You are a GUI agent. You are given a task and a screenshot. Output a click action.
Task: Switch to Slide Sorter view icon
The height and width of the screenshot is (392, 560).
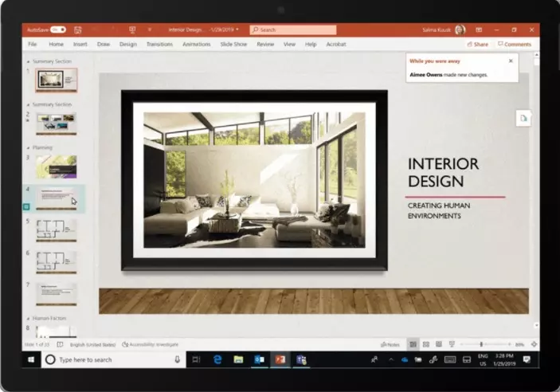pyautogui.click(x=425, y=344)
